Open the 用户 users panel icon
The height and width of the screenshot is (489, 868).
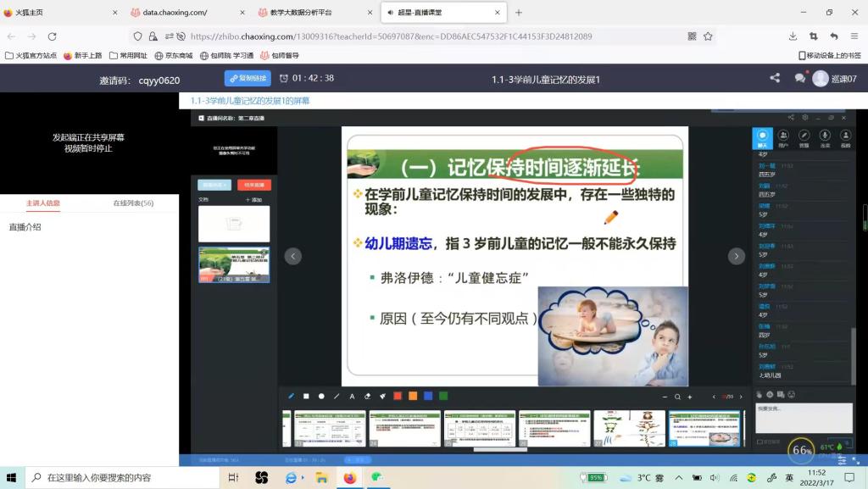pyautogui.click(x=783, y=137)
